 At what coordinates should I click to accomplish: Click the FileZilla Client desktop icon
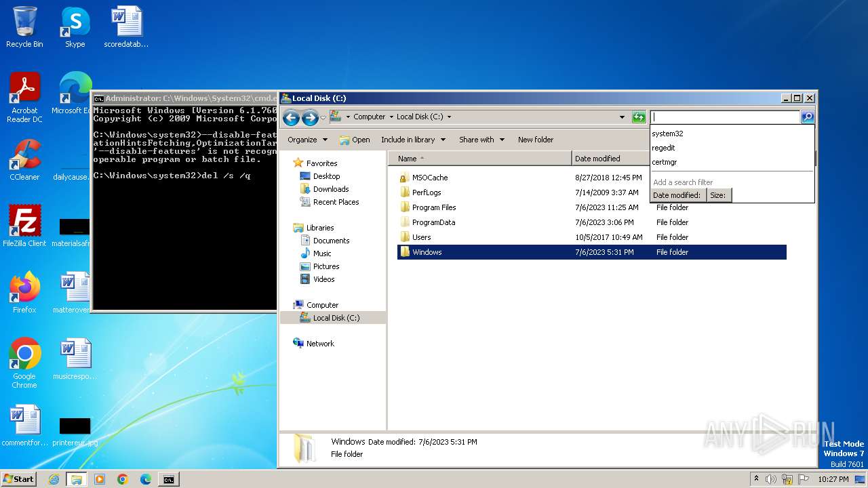[24, 226]
